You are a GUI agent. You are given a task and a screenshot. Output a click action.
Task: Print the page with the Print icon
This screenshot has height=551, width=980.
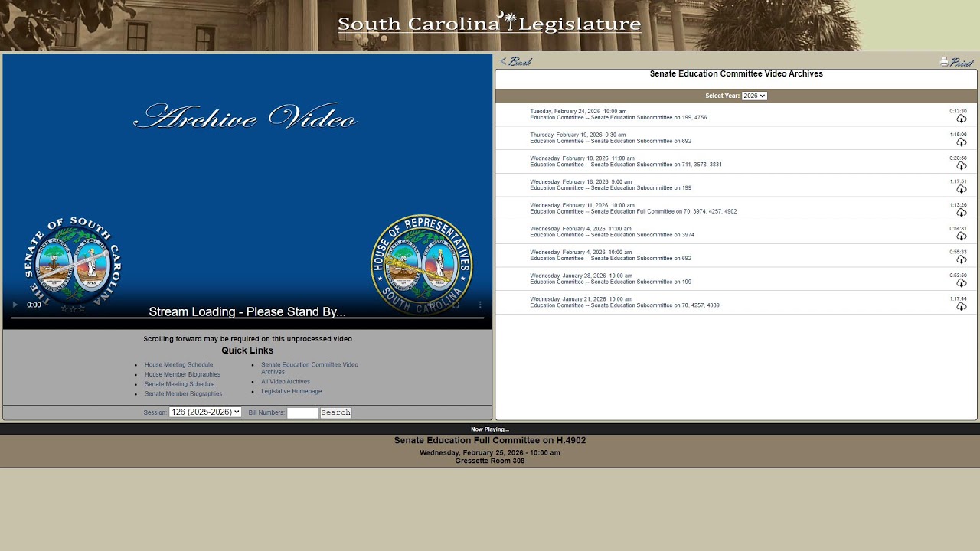pyautogui.click(x=957, y=62)
